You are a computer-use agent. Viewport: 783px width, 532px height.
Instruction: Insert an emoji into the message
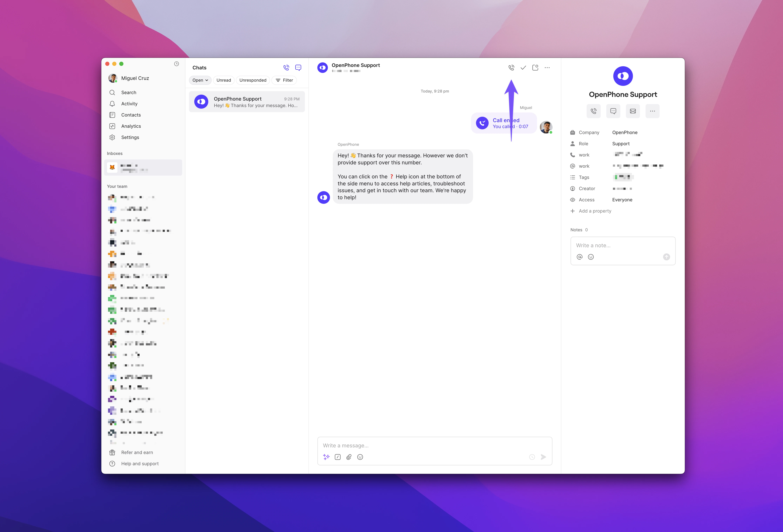(360, 457)
